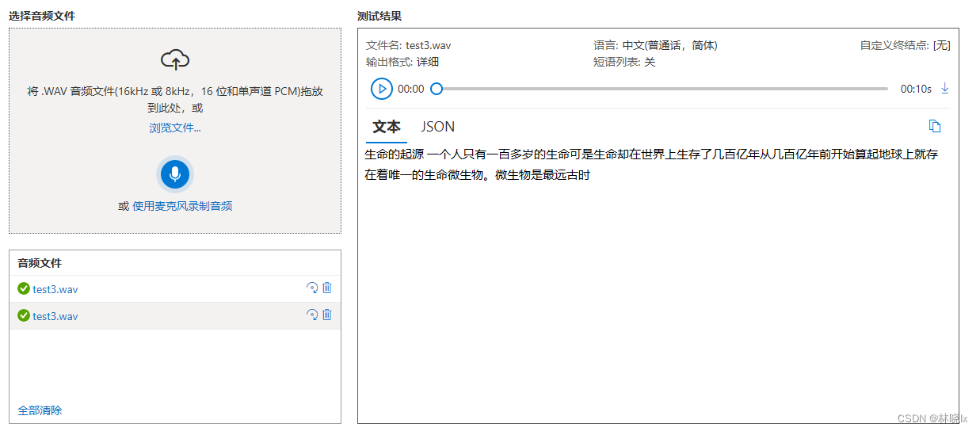Re-run recognition for the first test3.wav
The height and width of the screenshot is (431, 980).
tap(312, 288)
